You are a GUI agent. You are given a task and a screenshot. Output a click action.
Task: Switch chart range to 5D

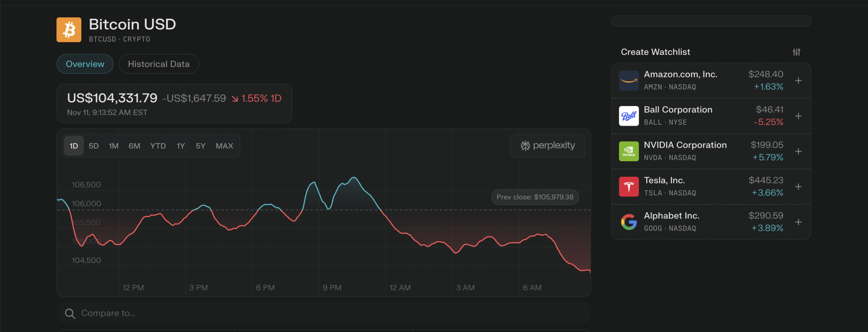pyautogui.click(x=94, y=146)
